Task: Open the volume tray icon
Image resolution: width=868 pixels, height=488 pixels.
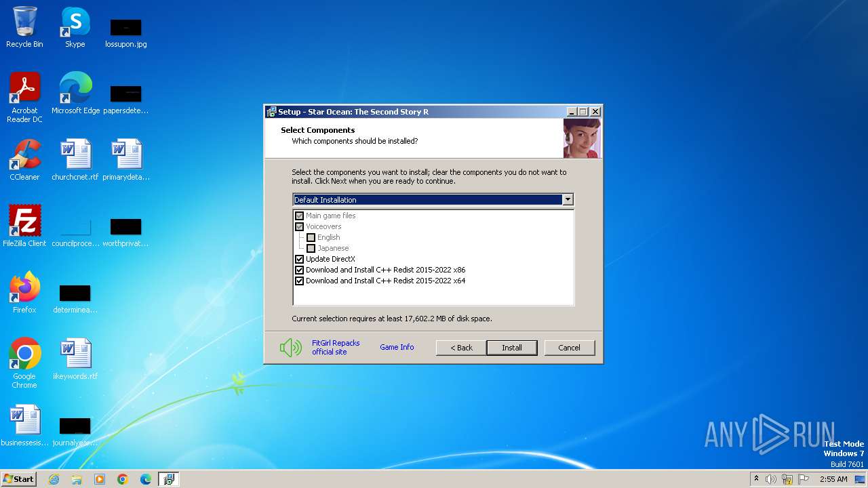Action: pyautogui.click(x=771, y=479)
